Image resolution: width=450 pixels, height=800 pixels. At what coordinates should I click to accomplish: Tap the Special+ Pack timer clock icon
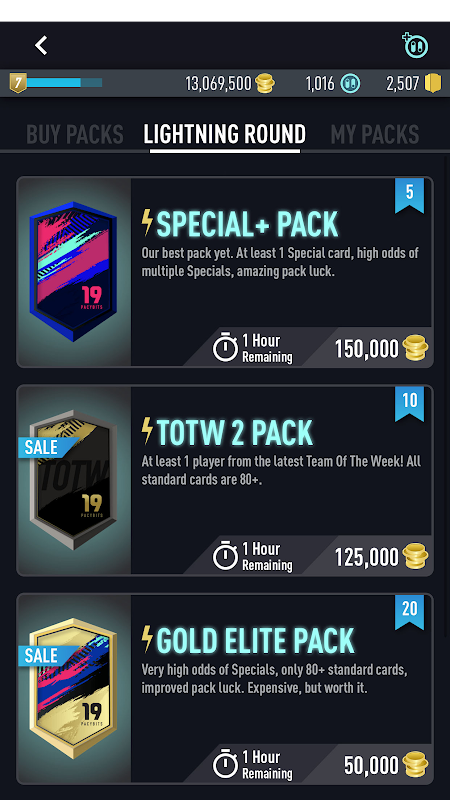225,347
